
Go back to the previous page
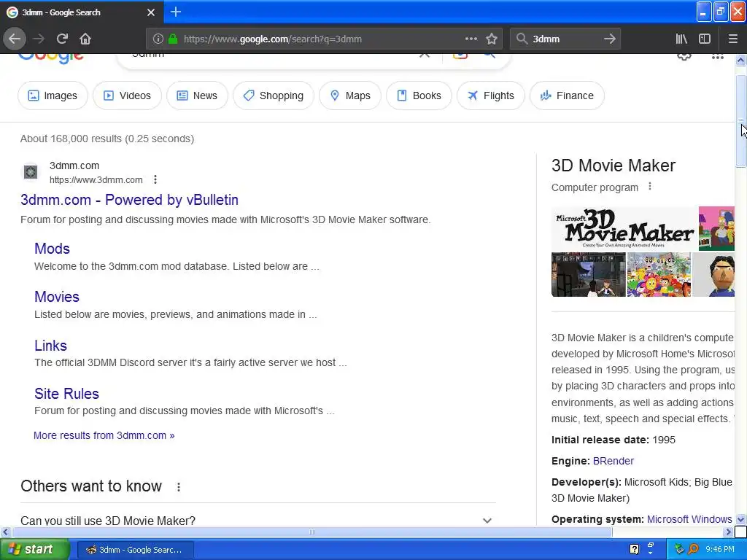click(15, 39)
